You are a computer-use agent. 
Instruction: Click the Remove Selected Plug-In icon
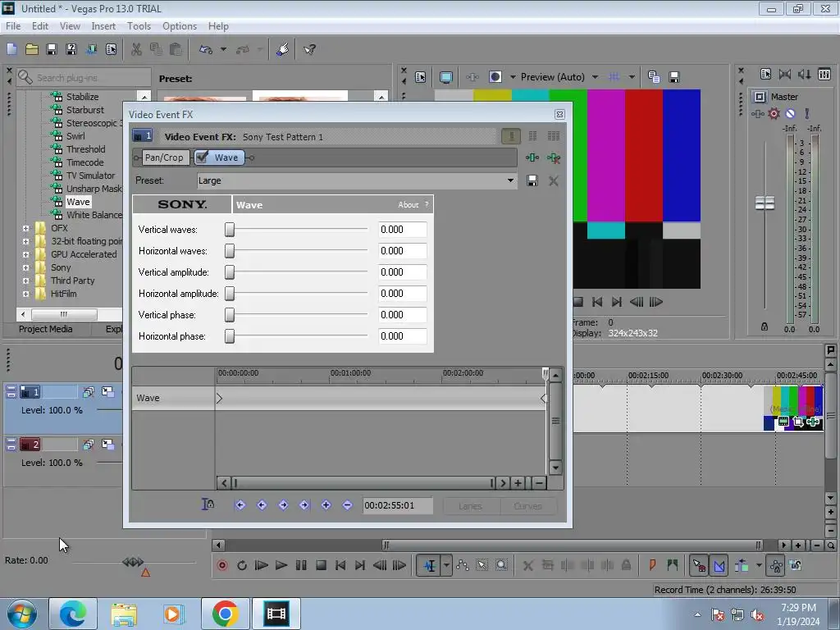coord(554,157)
